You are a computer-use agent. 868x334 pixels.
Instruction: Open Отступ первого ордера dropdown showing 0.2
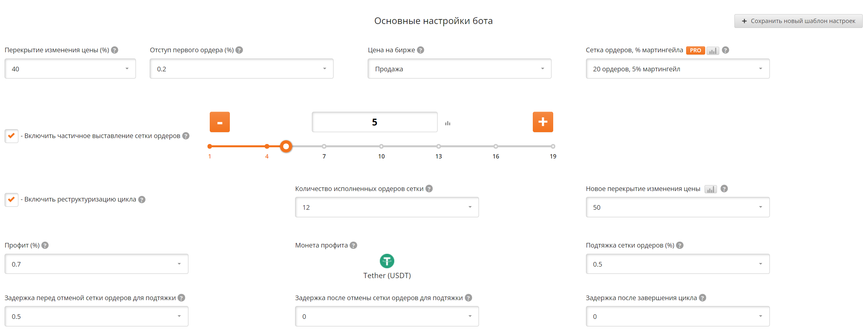coord(241,69)
